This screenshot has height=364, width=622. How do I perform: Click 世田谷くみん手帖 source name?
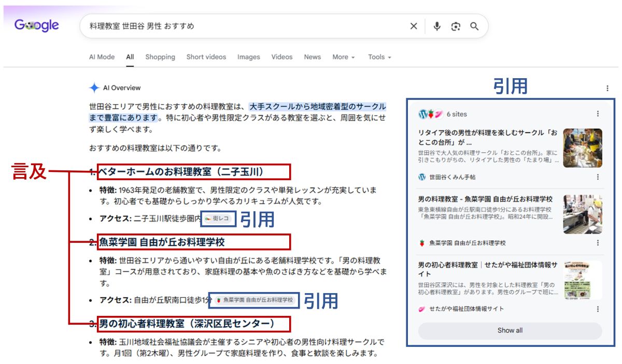coord(453,177)
